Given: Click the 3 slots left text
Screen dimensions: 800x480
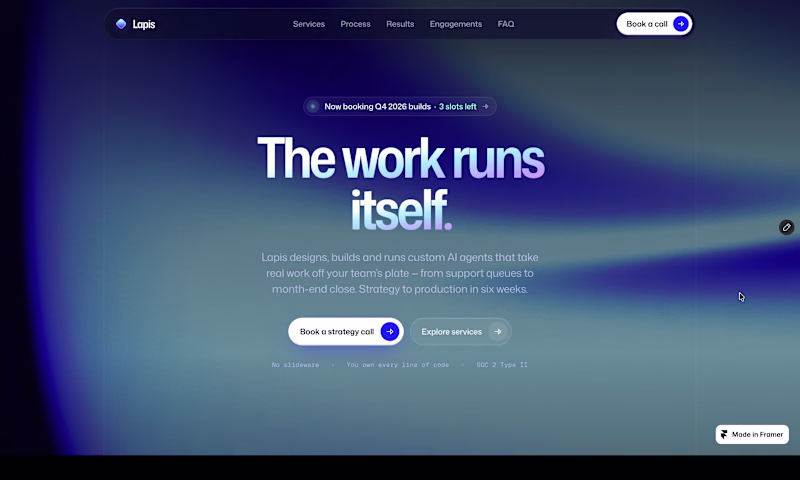Looking at the screenshot, I should (x=458, y=107).
